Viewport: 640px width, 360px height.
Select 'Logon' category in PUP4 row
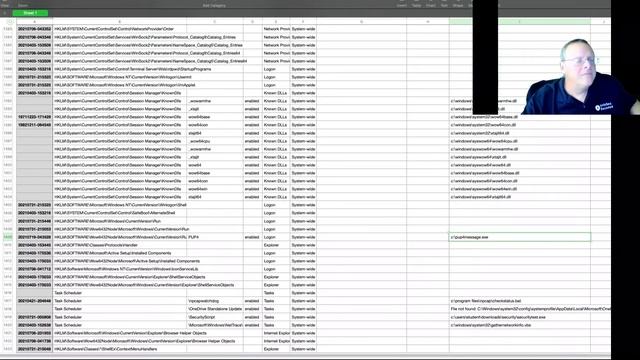(276, 237)
